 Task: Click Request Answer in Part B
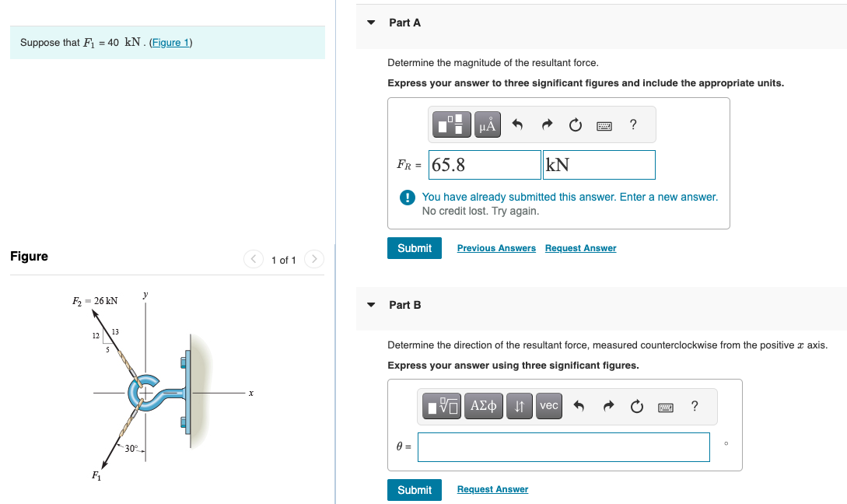(x=492, y=489)
